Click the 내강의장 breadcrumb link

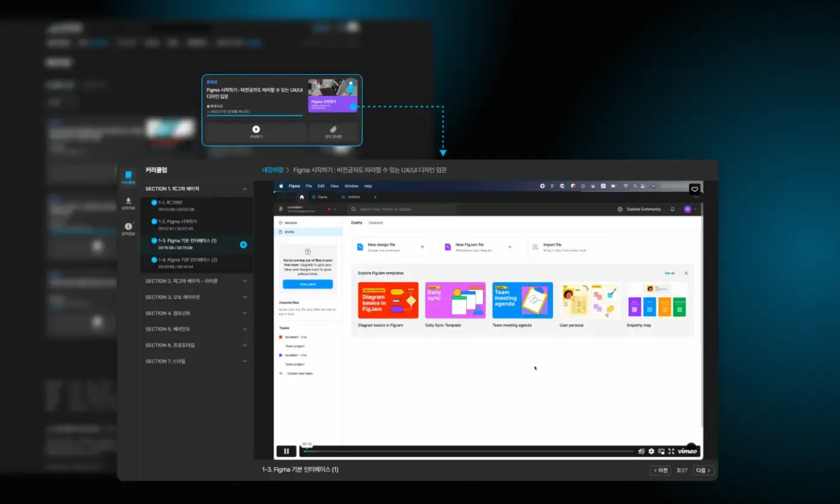click(x=272, y=170)
